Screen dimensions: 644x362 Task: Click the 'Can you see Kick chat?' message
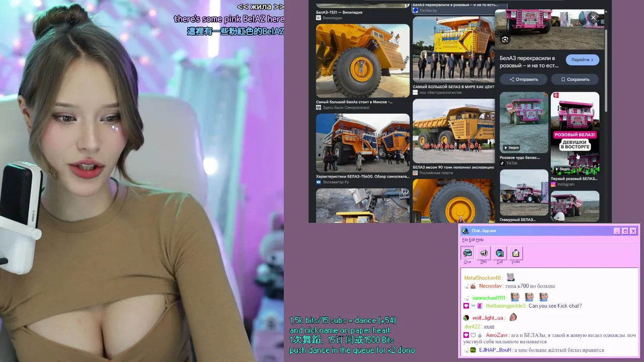click(555, 306)
